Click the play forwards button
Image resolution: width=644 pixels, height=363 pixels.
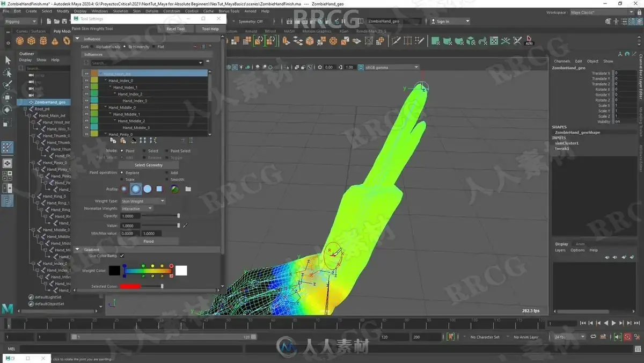(x=614, y=323)
